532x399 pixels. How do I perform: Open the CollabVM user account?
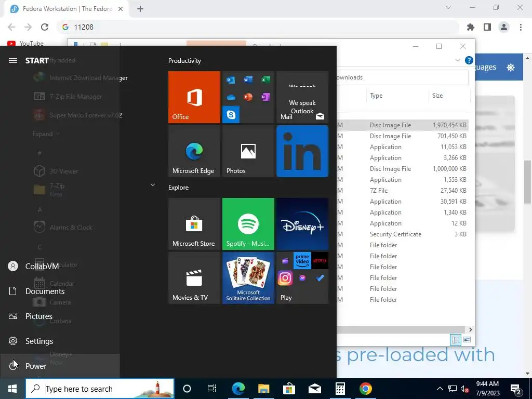pyautogui.click(x=60, y=267)
